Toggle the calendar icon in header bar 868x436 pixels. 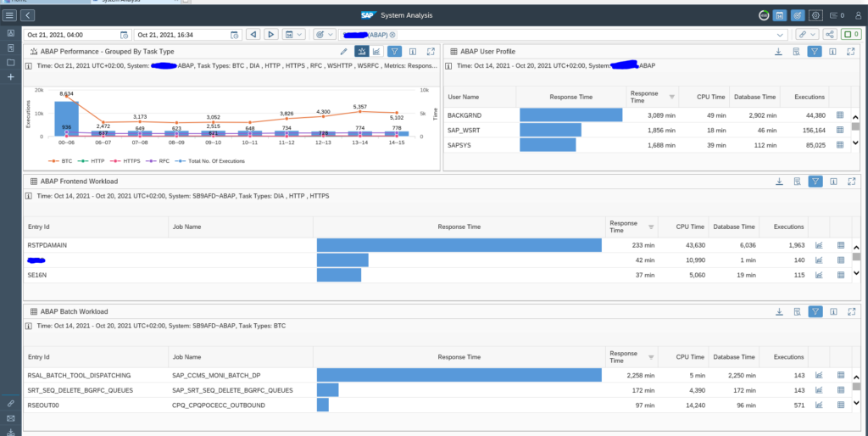[x=780, y=15]
